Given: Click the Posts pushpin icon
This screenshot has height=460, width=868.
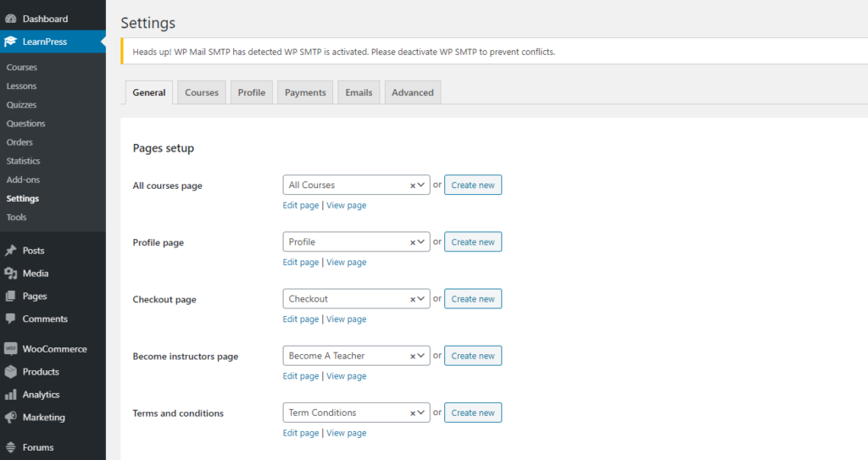Looking at the screenshot, I should (11, 251).
